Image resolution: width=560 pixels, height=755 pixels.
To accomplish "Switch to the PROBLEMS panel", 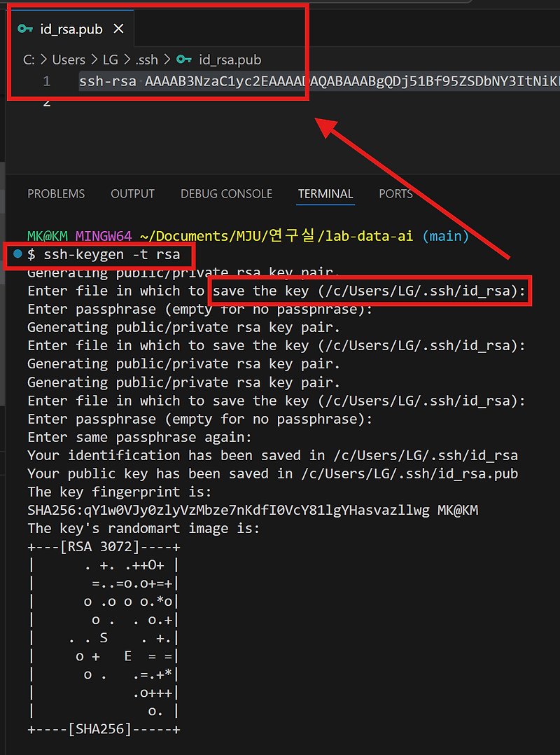I will pyautogui.click(x=56, y=194).
